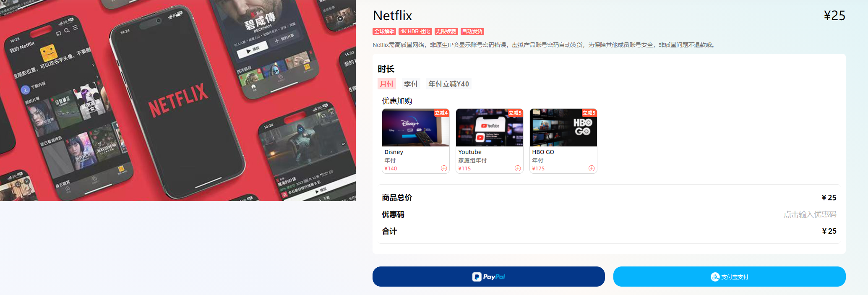The width and height of the screenshot is (868, 295).
Task: Click the 立减4 badge on Disney card
Action: (x=441, y=113)
